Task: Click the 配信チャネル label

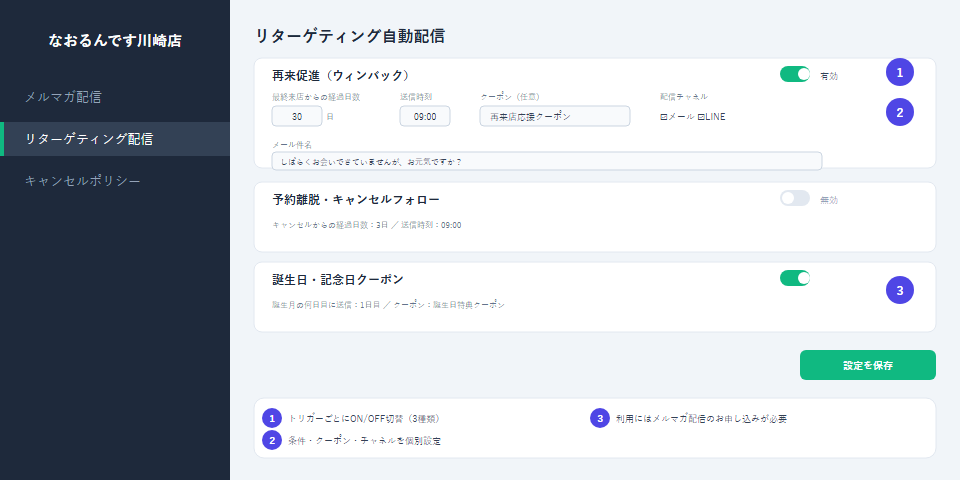Action: [684, 97]
